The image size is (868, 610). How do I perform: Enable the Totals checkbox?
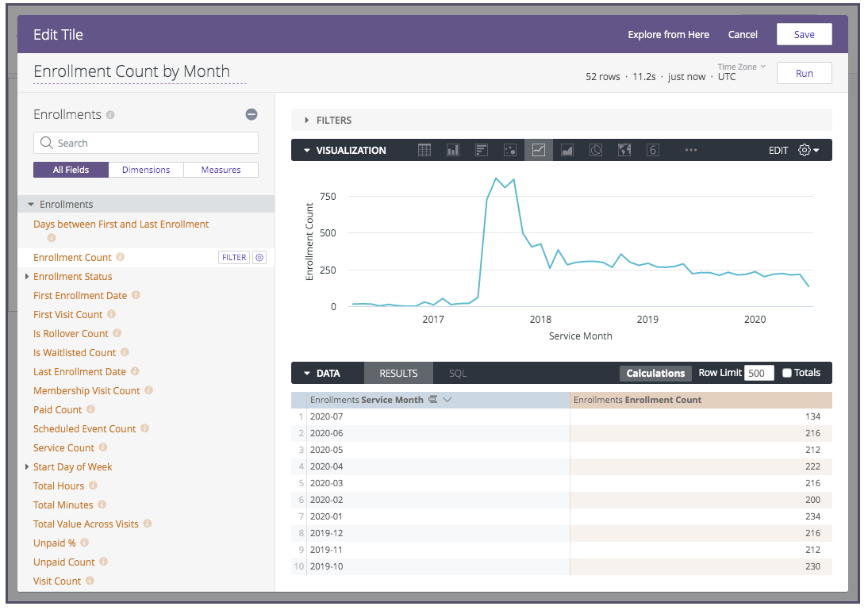[787, 373]
